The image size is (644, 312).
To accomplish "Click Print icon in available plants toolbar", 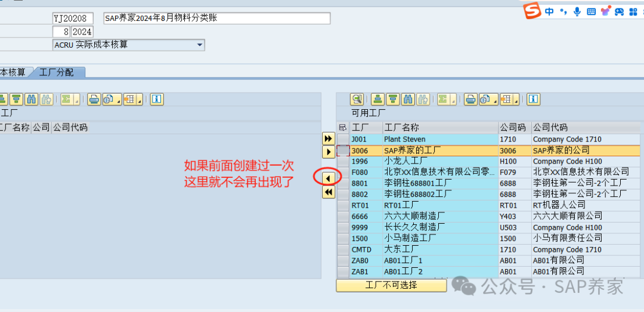I will (x=471, y=99).
